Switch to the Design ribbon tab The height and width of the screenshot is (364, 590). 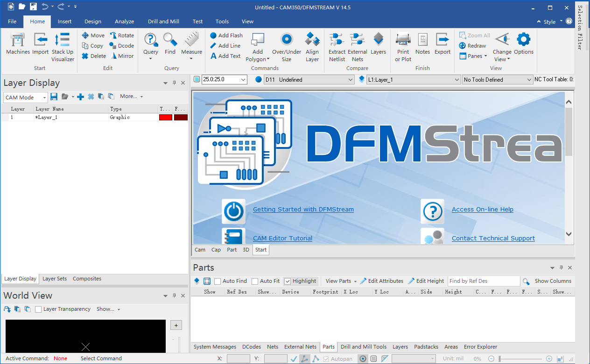[93, 21]
